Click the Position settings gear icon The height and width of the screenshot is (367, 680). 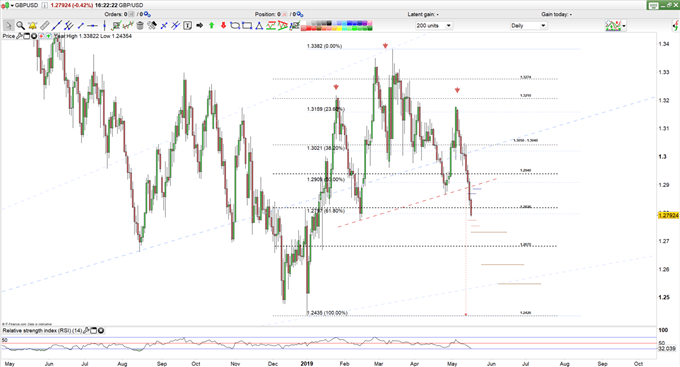point(300,14)
